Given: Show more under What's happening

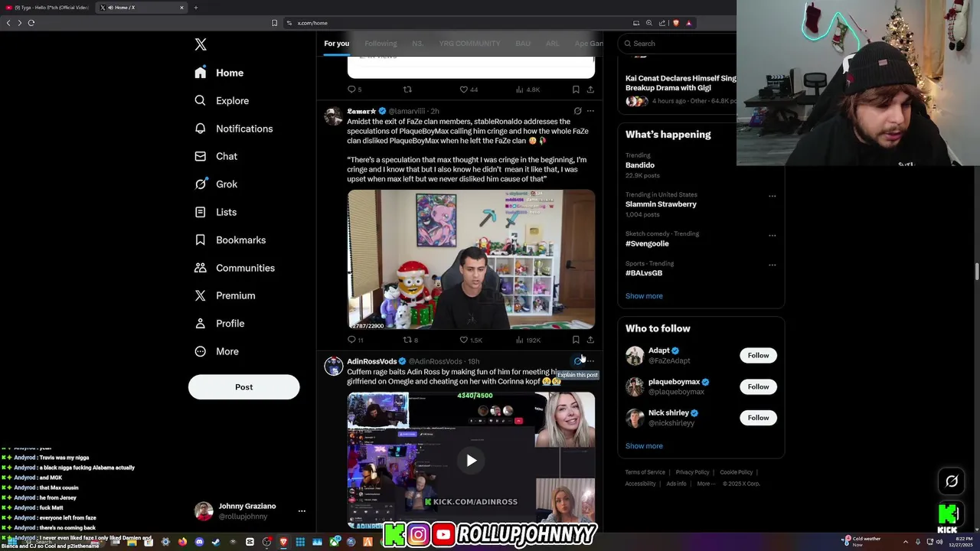Looking at the screenshot, I should [x=644, y=296].
